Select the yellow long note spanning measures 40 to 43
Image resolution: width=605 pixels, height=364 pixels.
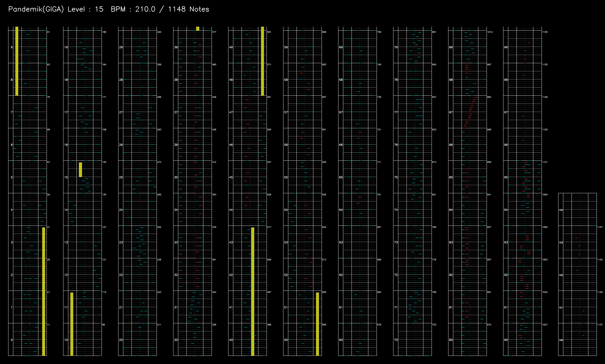(x=253, y=291)
